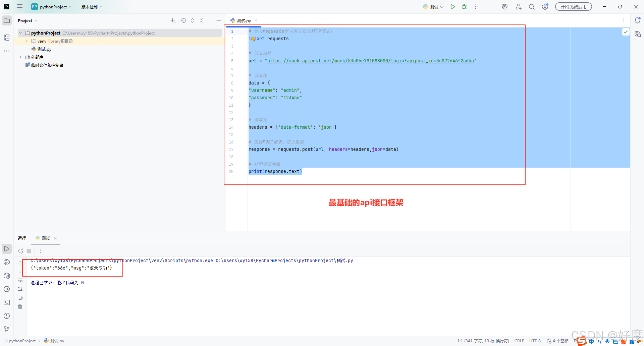Open the main hamburger menu
This screenshot has height=346, width=644.
pos(20,7)
